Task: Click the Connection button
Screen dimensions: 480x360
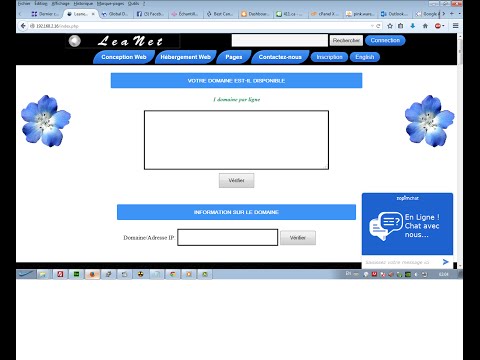Action: (385, 40)
